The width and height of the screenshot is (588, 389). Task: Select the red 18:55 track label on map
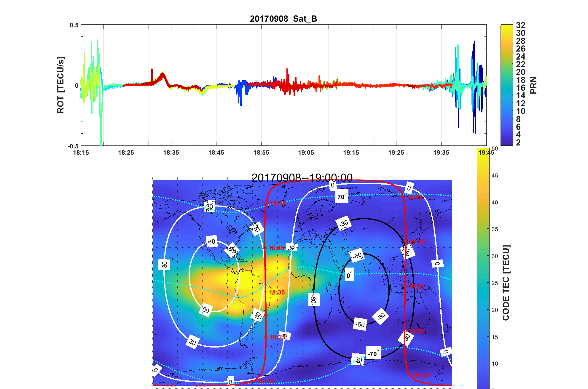coord(278,203)
